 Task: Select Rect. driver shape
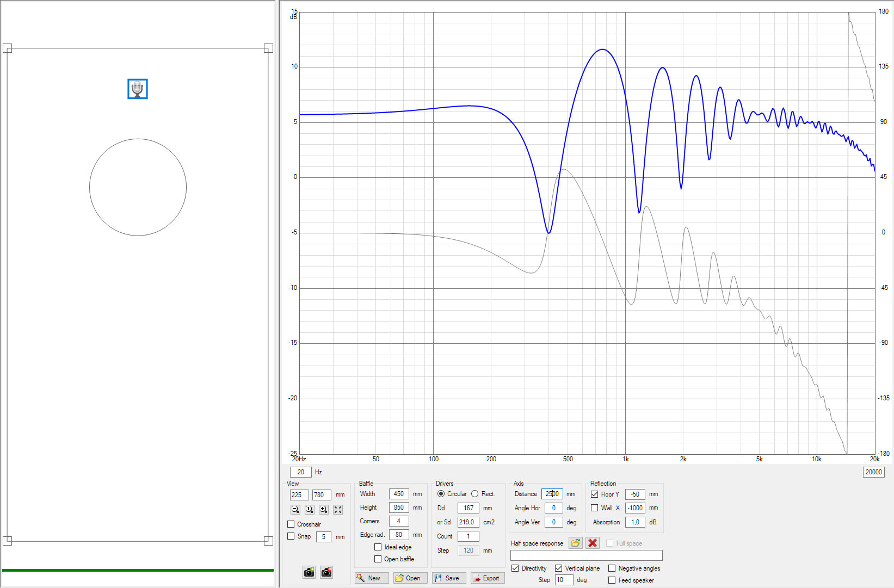point(474,494)
